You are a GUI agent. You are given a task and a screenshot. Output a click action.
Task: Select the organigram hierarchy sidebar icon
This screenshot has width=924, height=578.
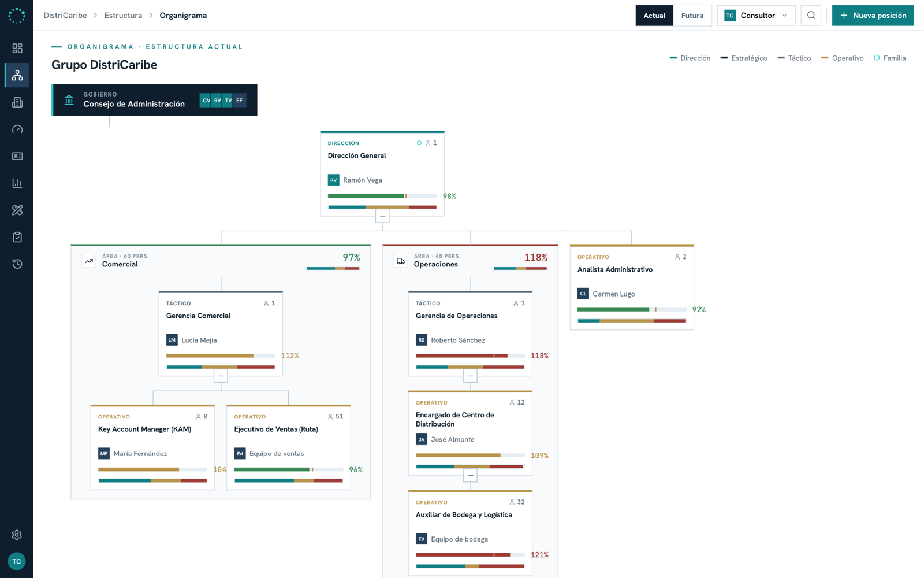tap(17, 75)
